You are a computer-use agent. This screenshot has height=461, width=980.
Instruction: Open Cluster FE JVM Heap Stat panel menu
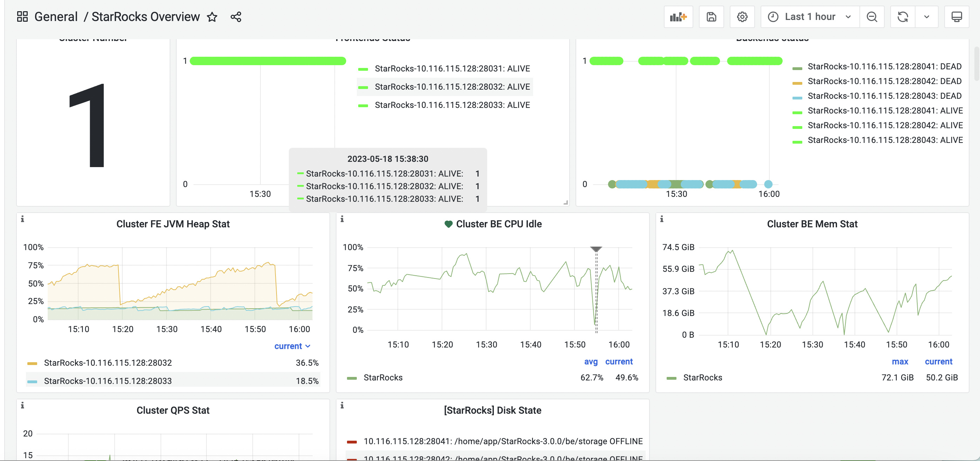tap(173, 224)
